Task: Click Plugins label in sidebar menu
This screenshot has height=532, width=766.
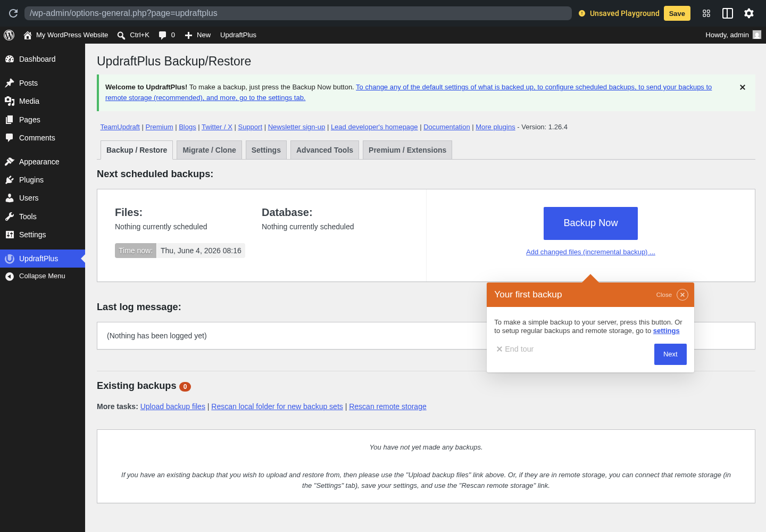Action: coord(31,180)
